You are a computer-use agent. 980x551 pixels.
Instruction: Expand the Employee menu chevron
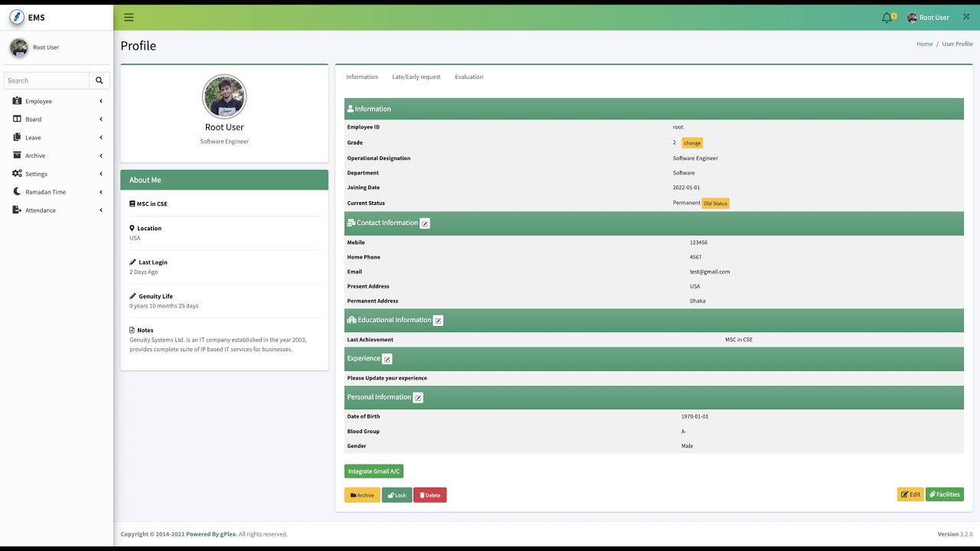tap(100, 101)
